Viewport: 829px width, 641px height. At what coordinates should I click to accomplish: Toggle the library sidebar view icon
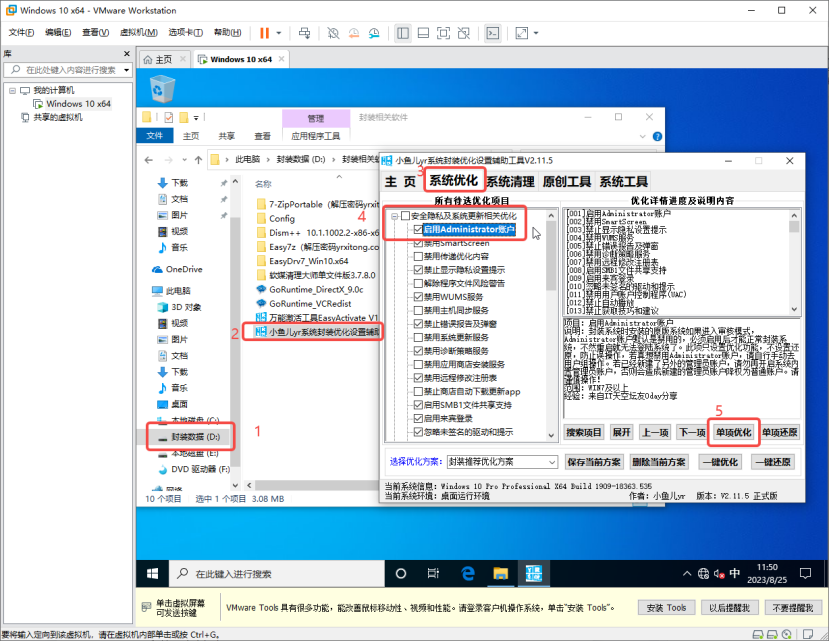(403, 33)
